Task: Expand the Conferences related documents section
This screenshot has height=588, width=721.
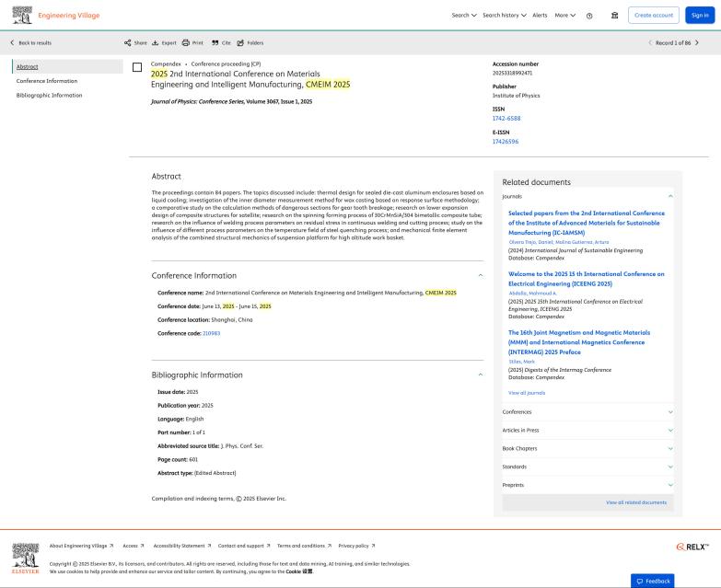Action: 587,412
